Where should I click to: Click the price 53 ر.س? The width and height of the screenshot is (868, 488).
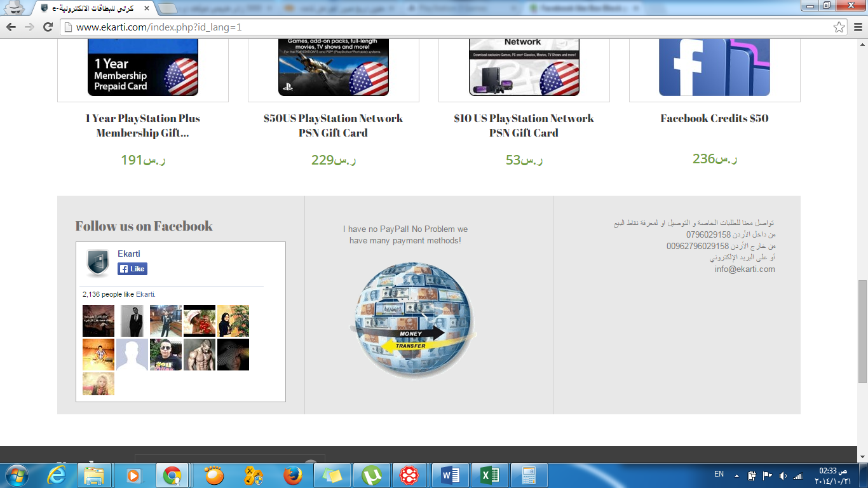click(x=524, y=159)
